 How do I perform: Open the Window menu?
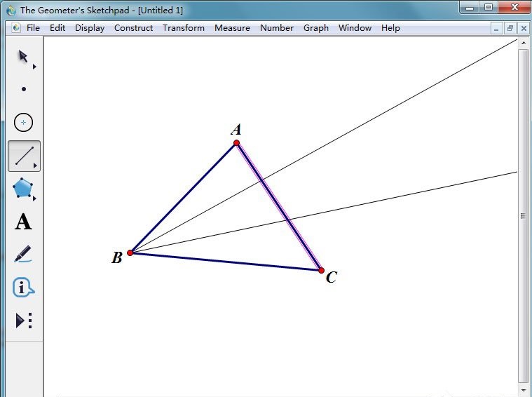point(355,28)
